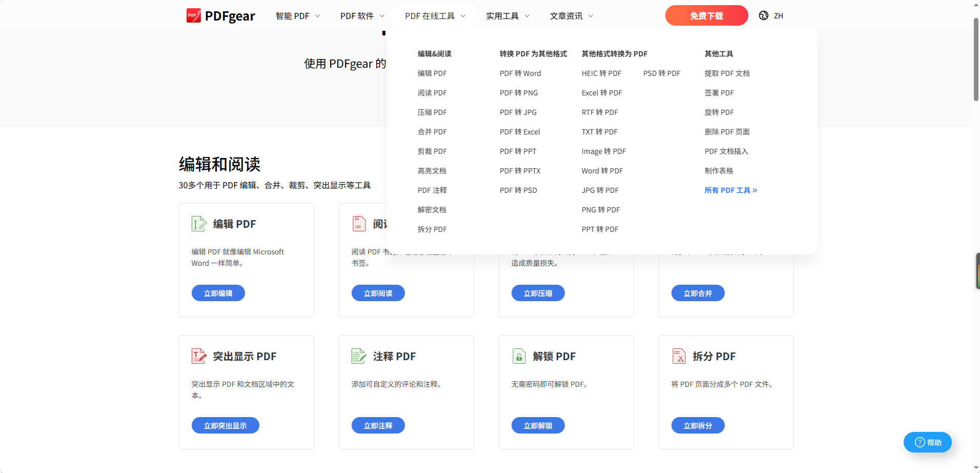
Task: Open 高亮文档 menu entry
Action: pos(432,171)
